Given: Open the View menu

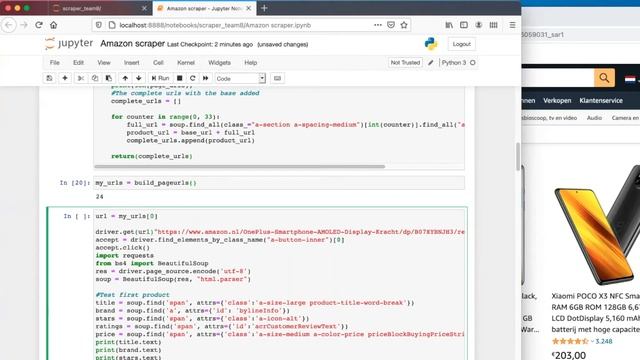Looking at the screenshot, I should point(104,62).
